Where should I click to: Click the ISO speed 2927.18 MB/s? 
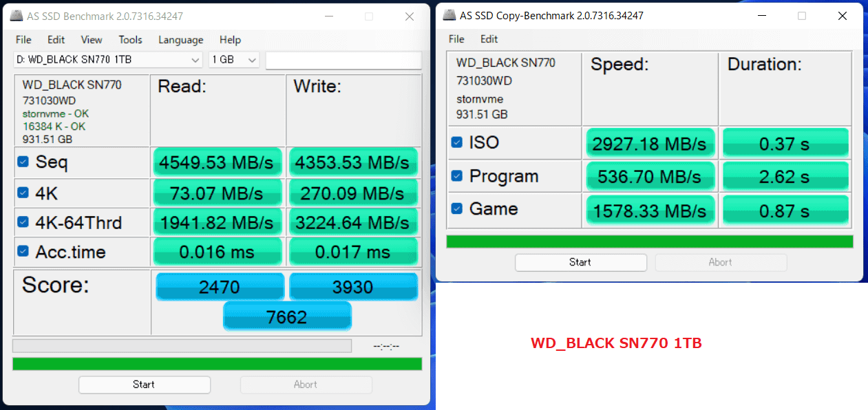pyautogui.click(x=650, y=143)
